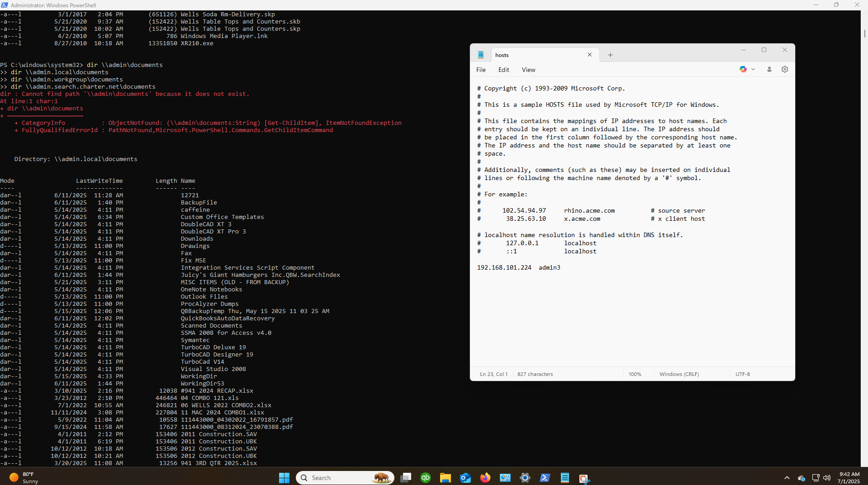Open the Snipping Tool taskbar icon
The height and width of the screenshot is (485, 868).
(584, 478)
